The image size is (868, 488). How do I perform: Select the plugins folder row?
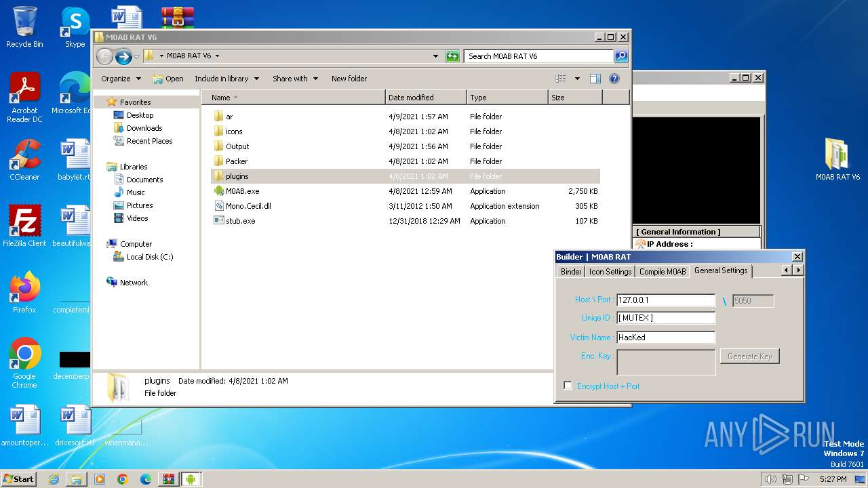tap(406, 176)
